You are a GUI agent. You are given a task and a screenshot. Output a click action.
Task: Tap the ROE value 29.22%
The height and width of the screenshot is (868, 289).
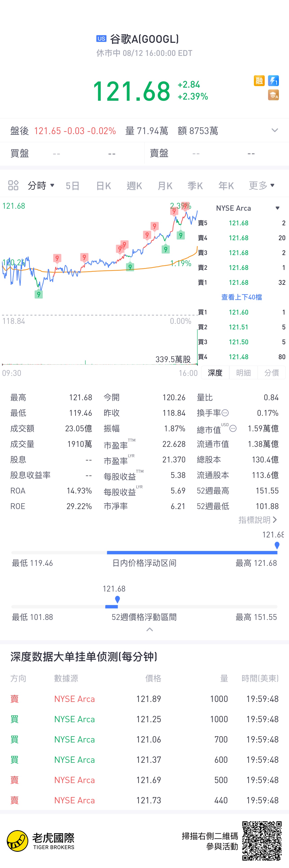[79, 506]
